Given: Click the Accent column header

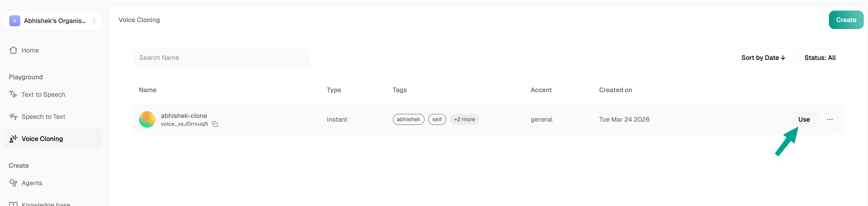Looking at the screenshot, I should [541, 90].
